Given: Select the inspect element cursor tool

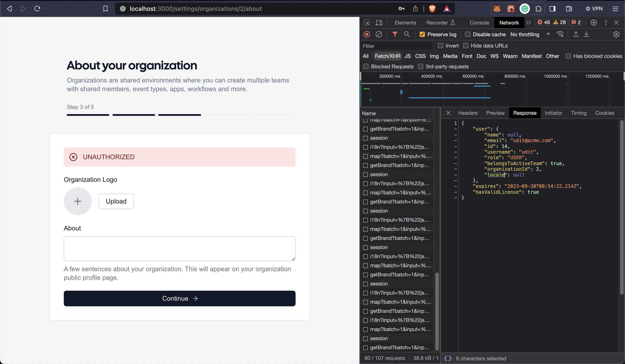Looking at the screenshot, I should [366, 23].
